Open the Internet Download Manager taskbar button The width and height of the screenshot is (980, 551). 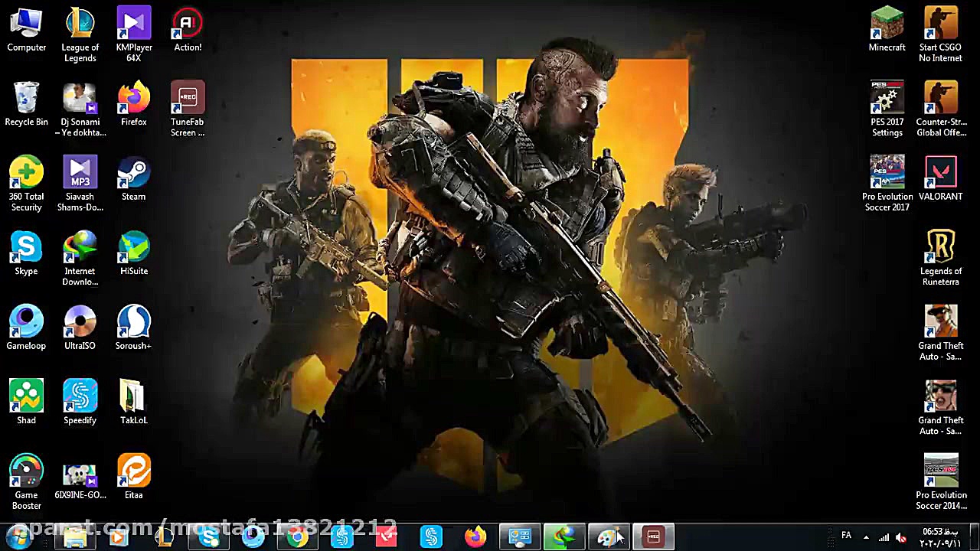564,537
